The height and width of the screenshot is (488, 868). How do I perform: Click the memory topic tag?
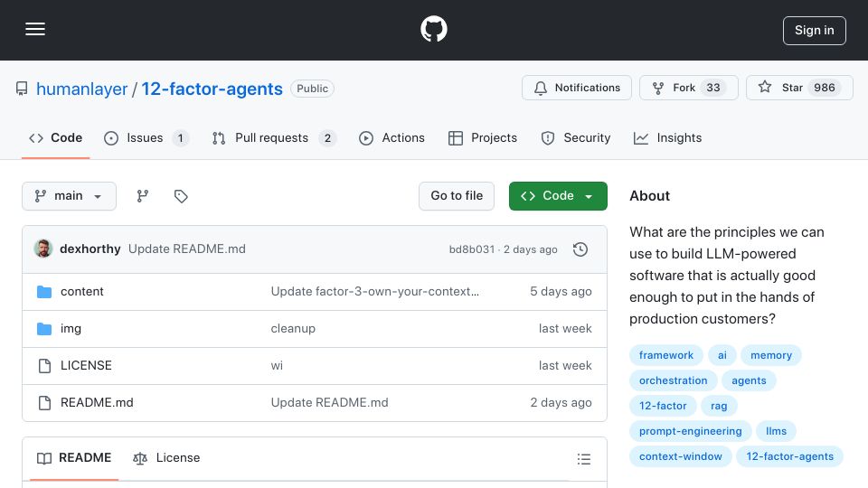[771, 355]
